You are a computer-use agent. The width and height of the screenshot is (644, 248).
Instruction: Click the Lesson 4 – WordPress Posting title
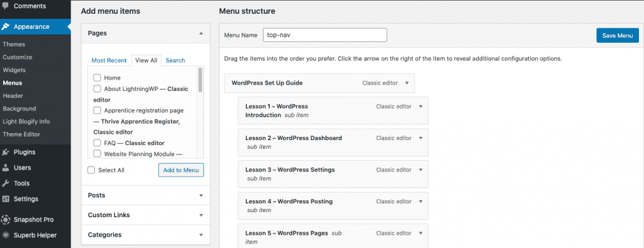[x=289, y=202]
